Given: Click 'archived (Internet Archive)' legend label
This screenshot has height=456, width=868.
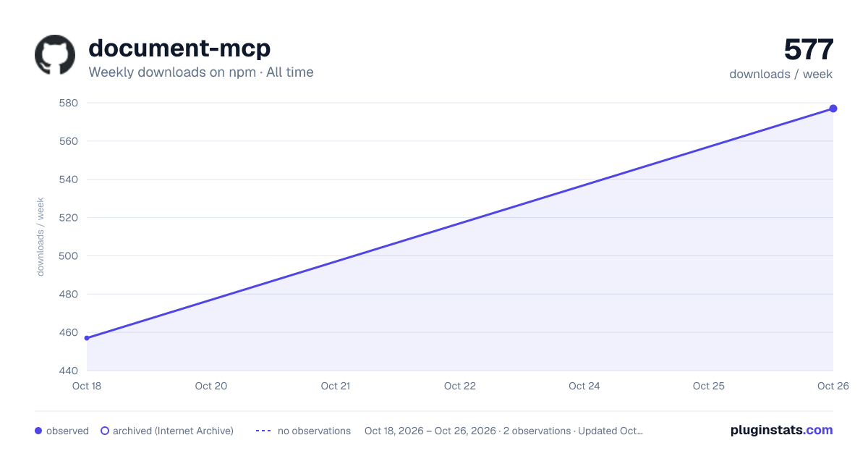Looking at the screenshot, I should (173, 431).
